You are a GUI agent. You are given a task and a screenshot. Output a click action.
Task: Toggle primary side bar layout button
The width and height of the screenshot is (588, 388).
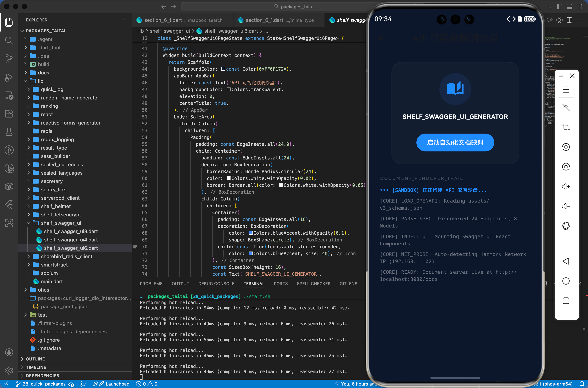point(559,7)
